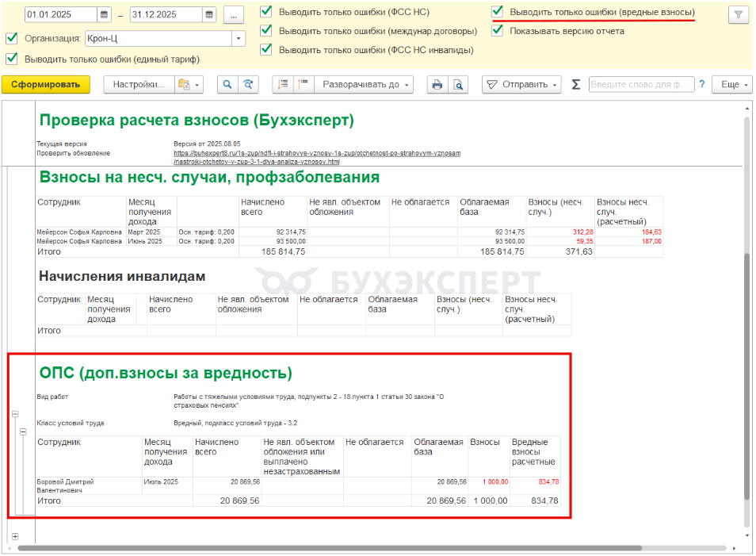Click the end date field 31.12.2025
Screen dimensions: 756x556
[166, 14]
